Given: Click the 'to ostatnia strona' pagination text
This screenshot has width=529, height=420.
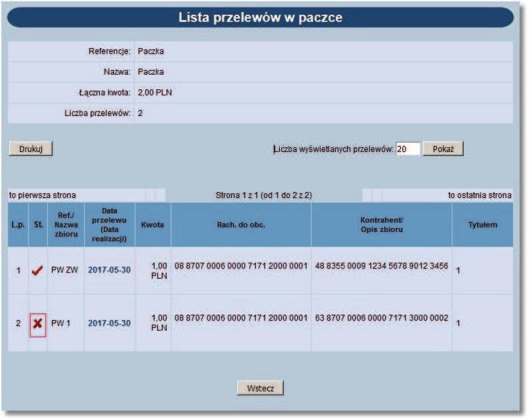Looking at the screenshot, I should coord(480,195).
